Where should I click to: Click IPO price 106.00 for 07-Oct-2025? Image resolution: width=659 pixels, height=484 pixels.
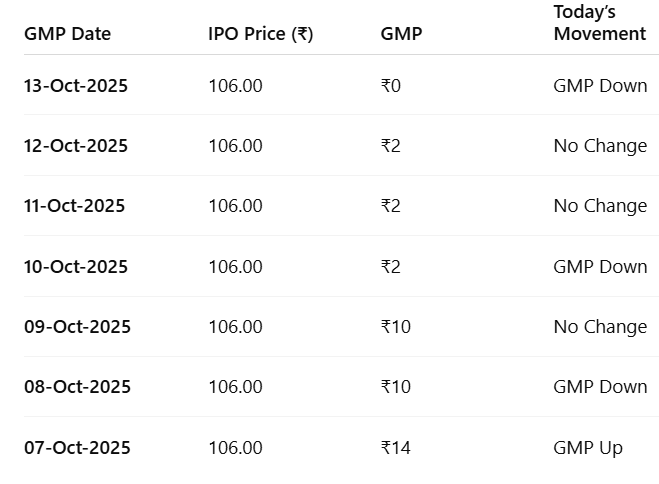[235, 448]
